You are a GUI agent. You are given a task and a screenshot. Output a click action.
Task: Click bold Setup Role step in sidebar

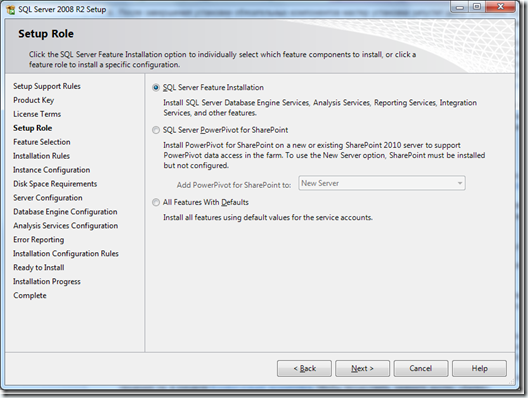pyautogui.click(x=33, y=128)
